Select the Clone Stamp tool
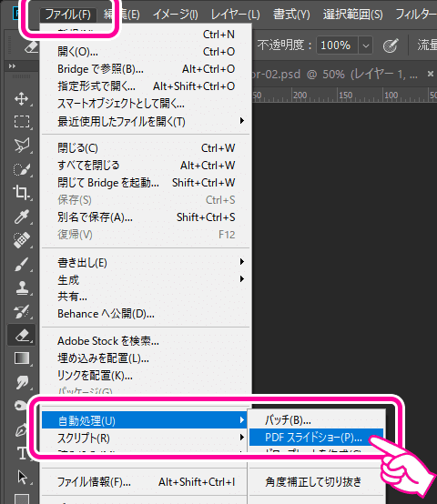Viewport: 437px width, 504px height. 22,287
